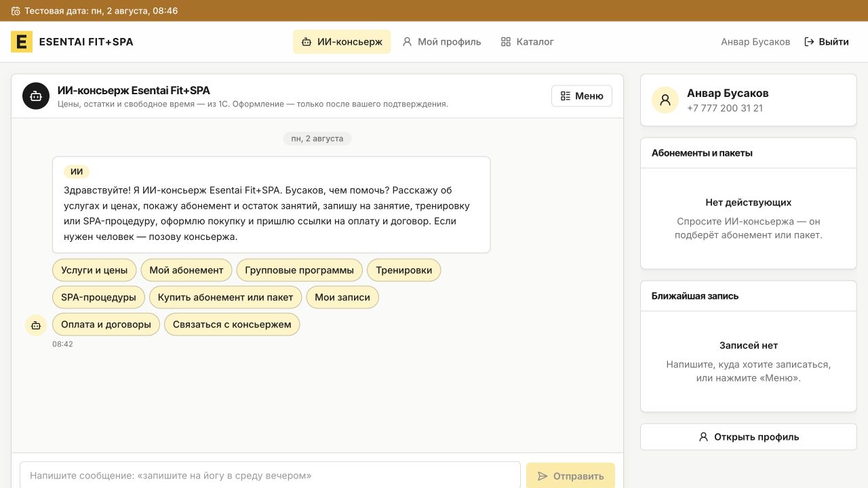This screenshot has width=868, height=488.
Task: Focus the message input field
Action: pos(270,476)
